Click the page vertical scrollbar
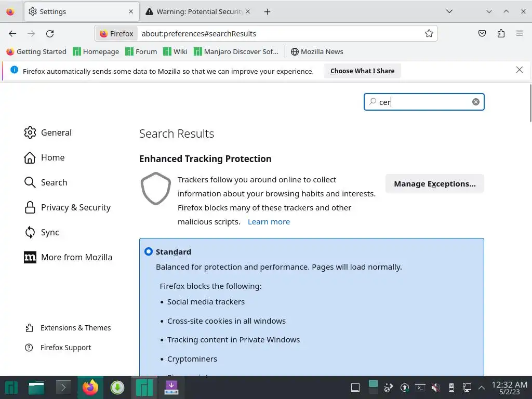Image resolution: width=532 pixels, height=399 pixels. [x=530, y=103]
